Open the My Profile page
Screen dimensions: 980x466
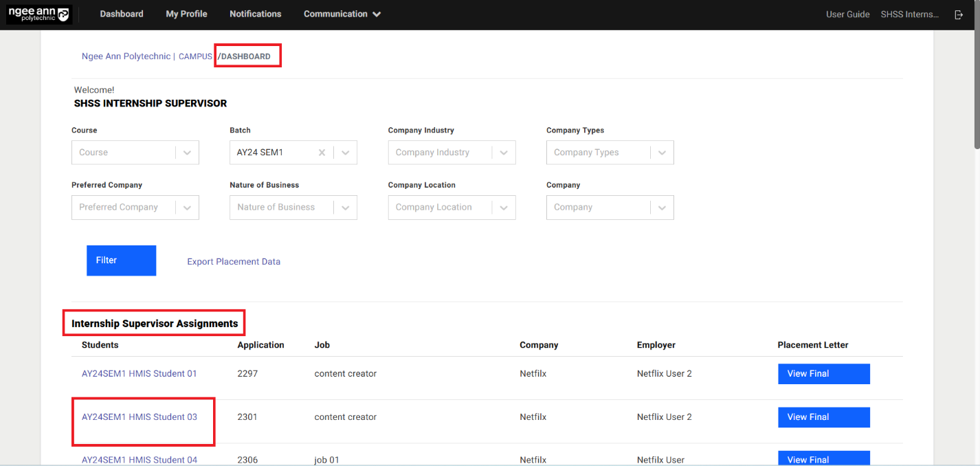click(186, 14)
